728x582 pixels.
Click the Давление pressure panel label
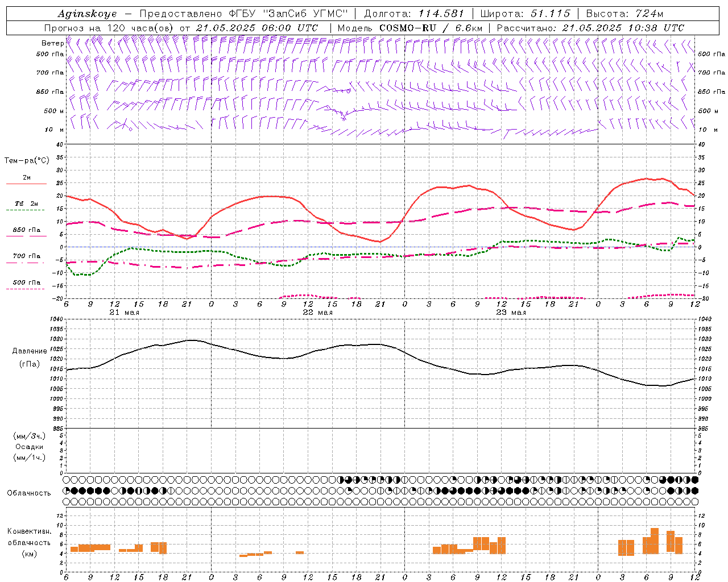(x=30, y=351)
